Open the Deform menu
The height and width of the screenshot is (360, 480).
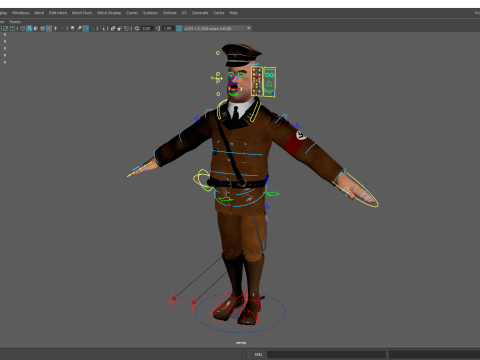169,13
